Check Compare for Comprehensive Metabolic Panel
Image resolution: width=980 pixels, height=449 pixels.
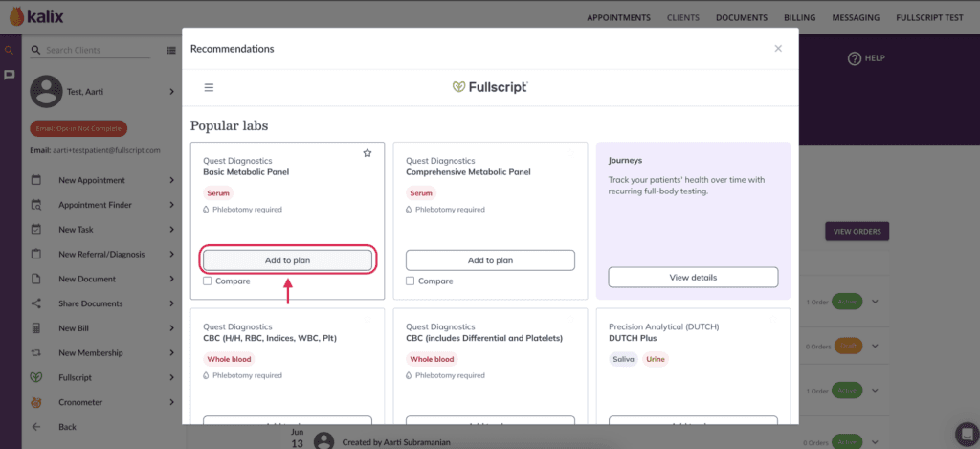point(410,281)
